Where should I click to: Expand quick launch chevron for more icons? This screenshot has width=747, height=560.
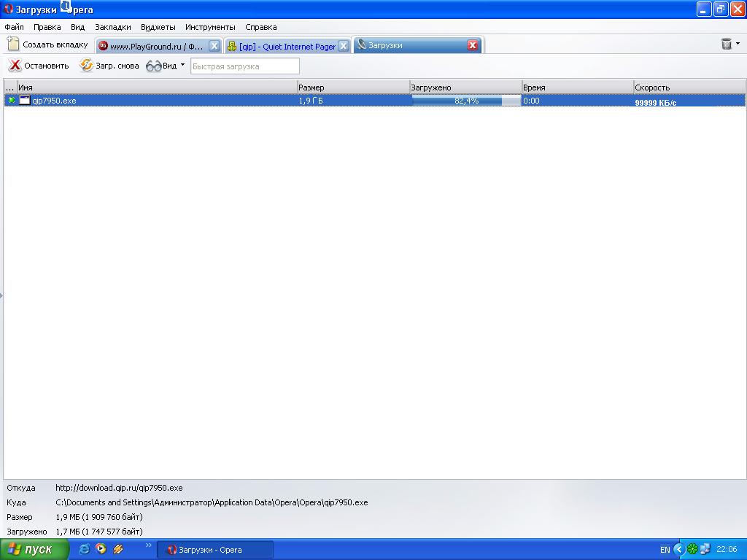pyautogui.click(x=149, y=545)
